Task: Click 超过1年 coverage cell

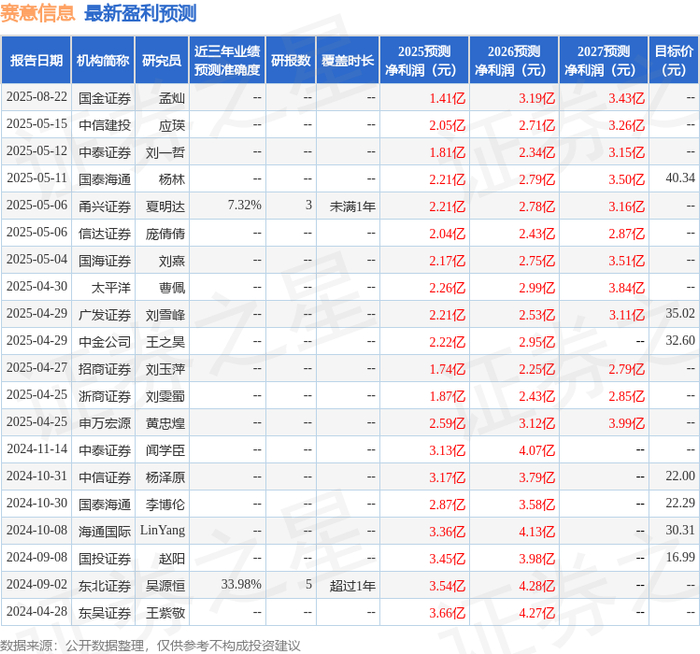Action: click(x=353, y=585)
